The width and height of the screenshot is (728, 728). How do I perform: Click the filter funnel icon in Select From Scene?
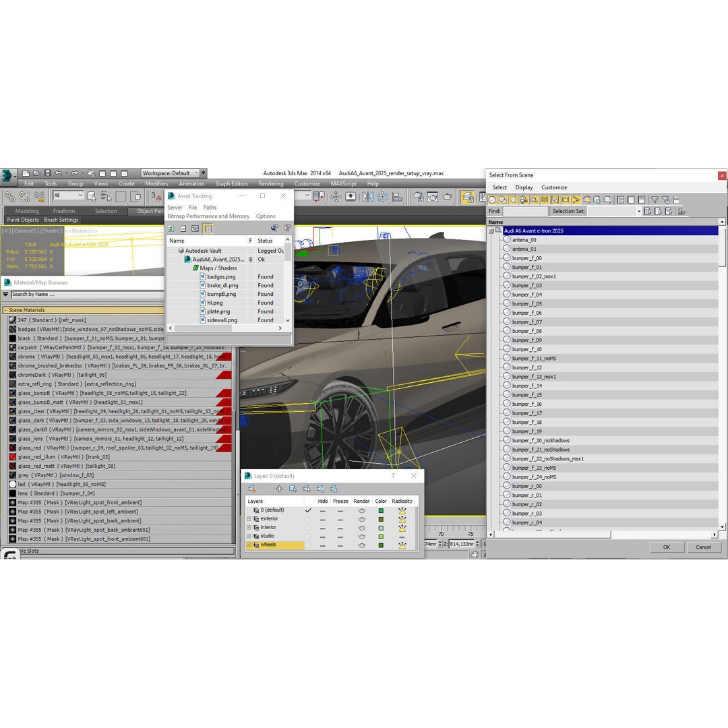[x=655, y=200]
